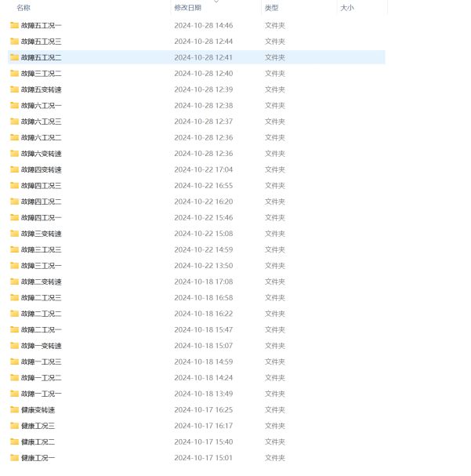Select the 故障二工况一 folder icon
Image resolution: width=471 pixels, height=476 pixels.
pyautogui.click(x=14, y=329)
